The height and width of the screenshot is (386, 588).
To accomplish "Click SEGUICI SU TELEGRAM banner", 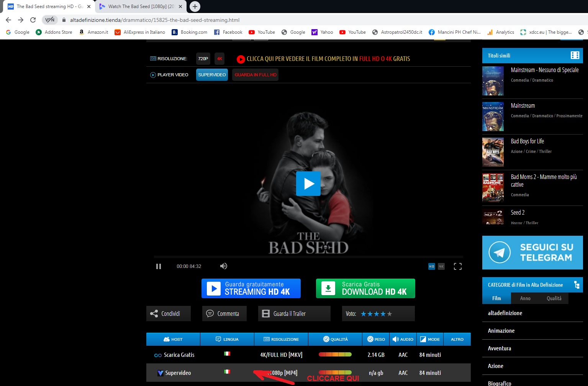I will 532,253.
